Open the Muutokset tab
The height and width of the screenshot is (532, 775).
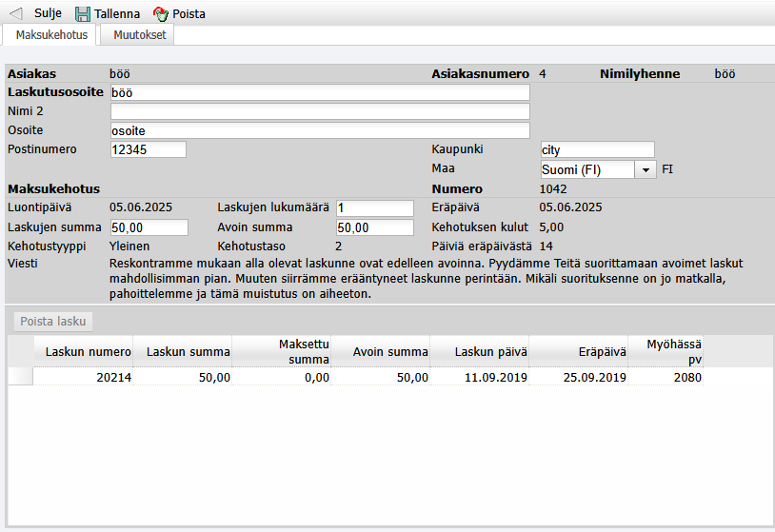pyautogui.click(x=139, y=35)
